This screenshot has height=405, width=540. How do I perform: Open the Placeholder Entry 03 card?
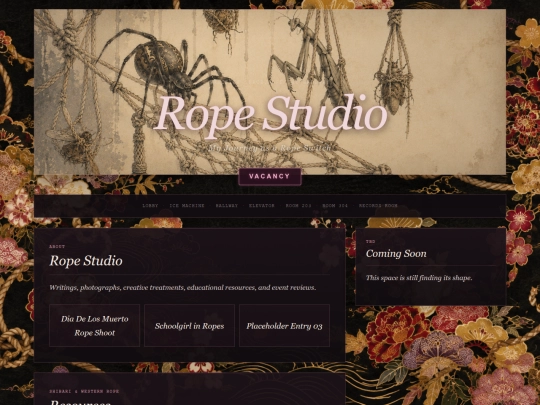[284, 325]
